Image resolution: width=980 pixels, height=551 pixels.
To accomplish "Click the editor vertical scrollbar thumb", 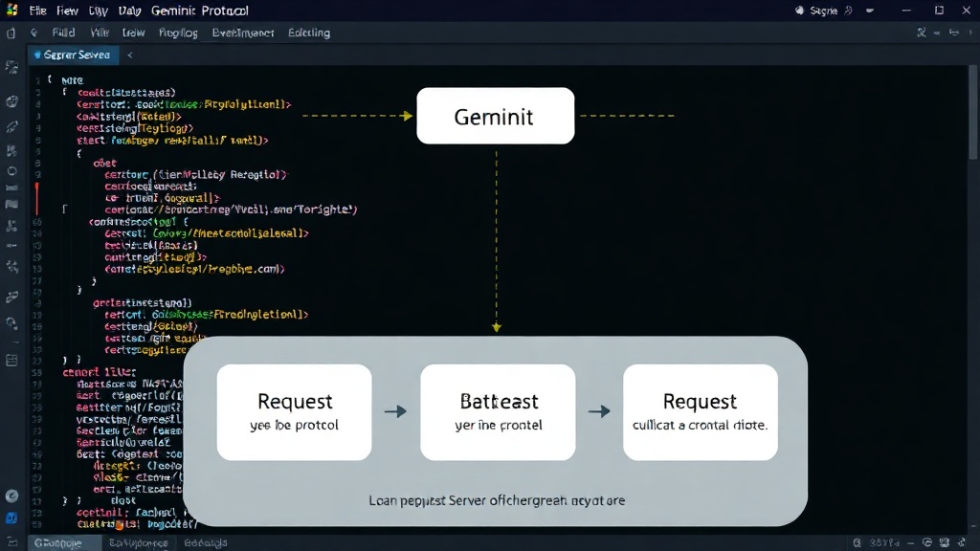I will point(973,113).
